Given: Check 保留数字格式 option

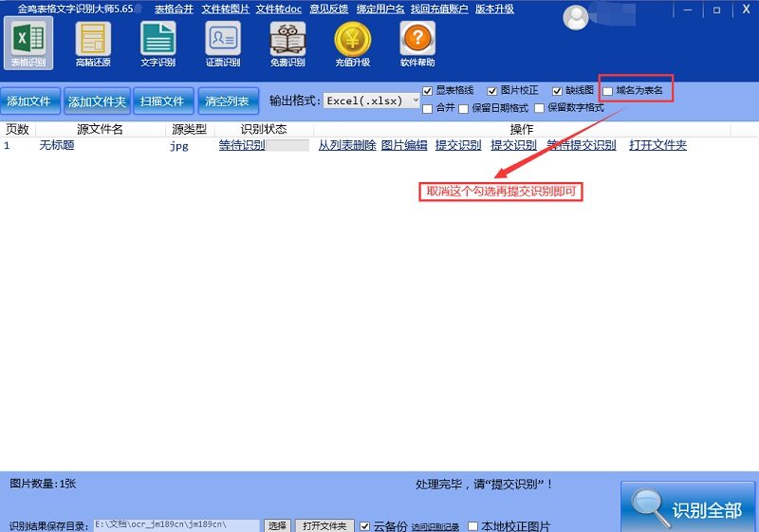Looking at the screenshot, I should 539,108.
